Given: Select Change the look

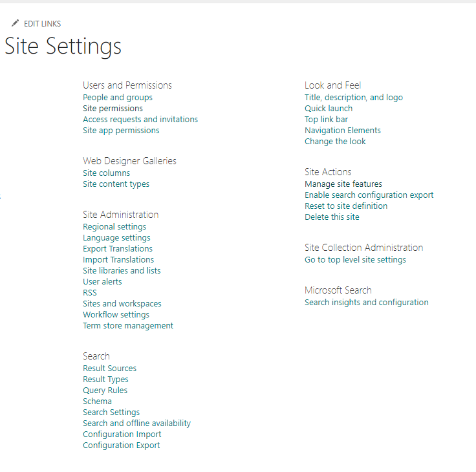Looking at the screenshot, I should 335,142.
